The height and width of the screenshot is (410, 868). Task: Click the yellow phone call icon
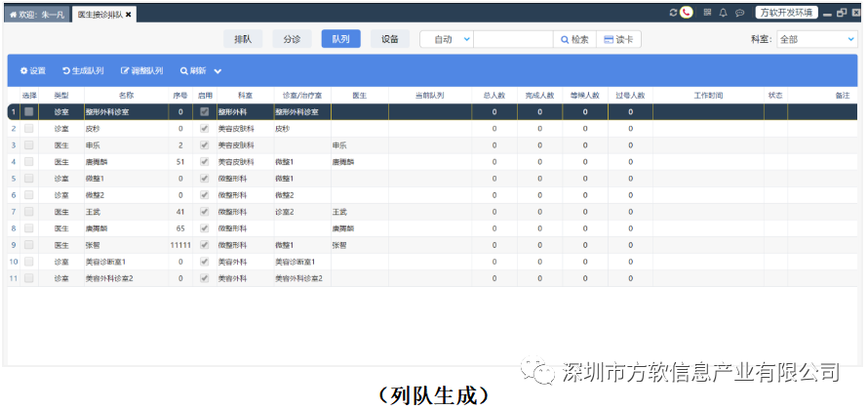tap(687, 13)
